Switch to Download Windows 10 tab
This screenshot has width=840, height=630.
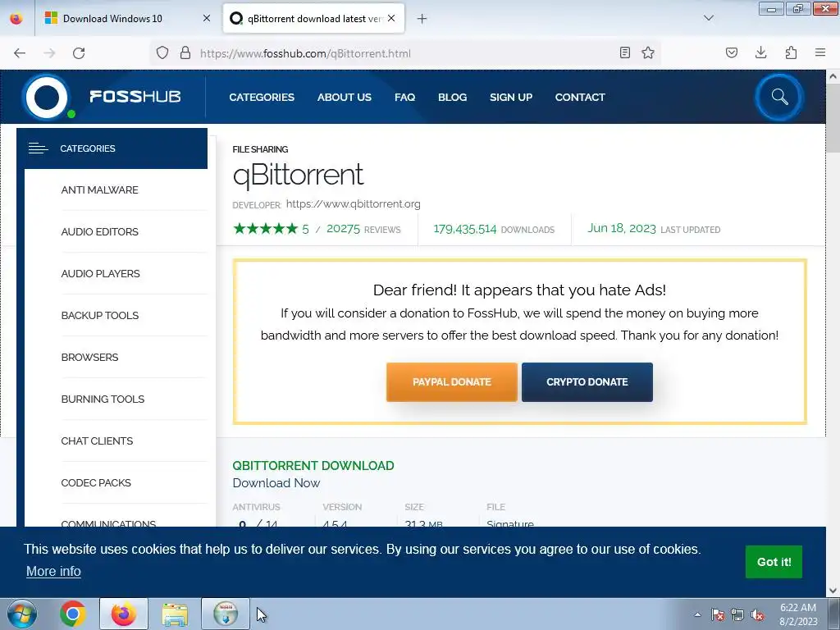pyautogui.click(x=127, y=19)
